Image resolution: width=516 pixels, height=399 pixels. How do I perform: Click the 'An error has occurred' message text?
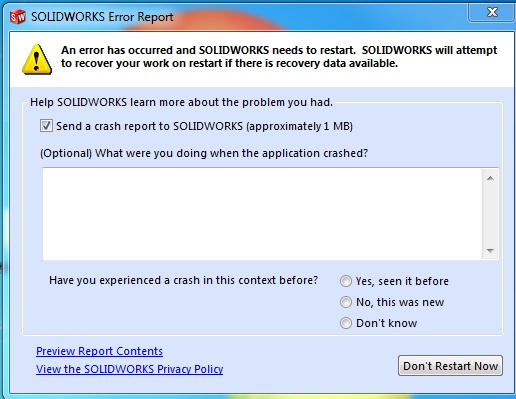279,57
